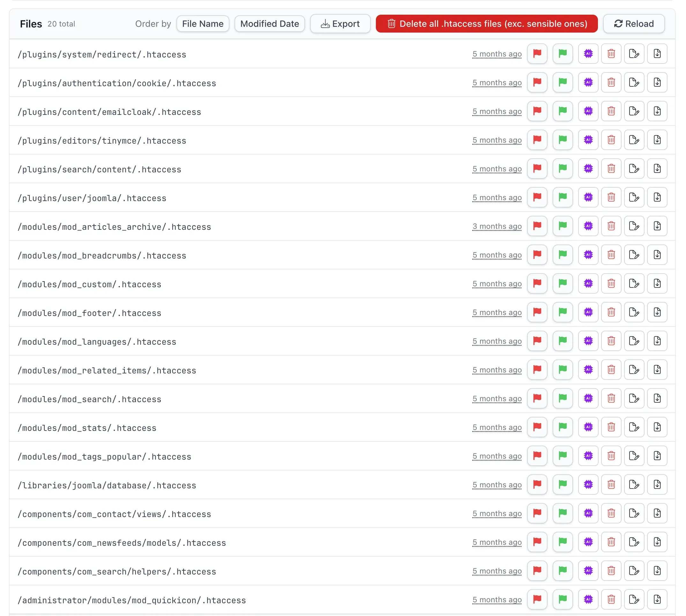Click green flag for /modules/mod_breadcrumbs/.htaccess
This screenshot has height=616, width=686.
tap(563, 255)
